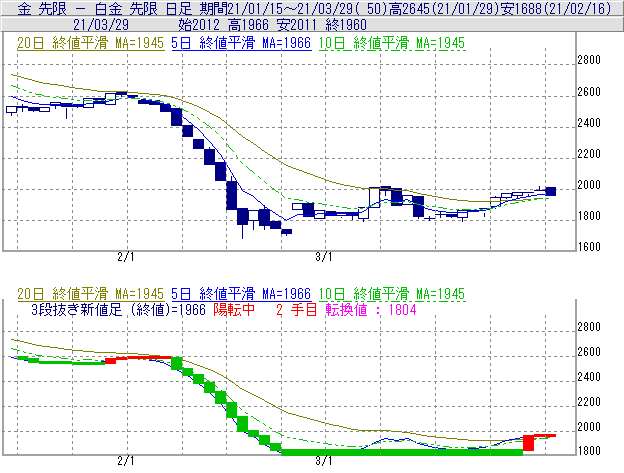Click the 10日 終値平滑 legend in lower chart
Image resolution: width=624 pixels, height=473 pixels.
[x=392, y=294]
